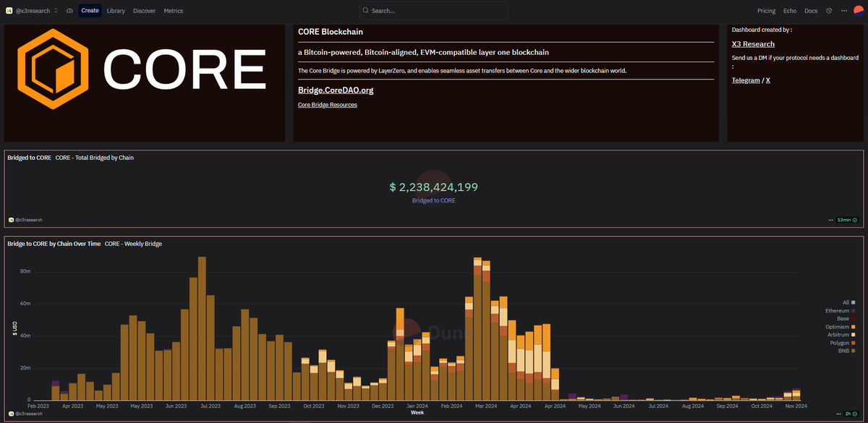This screenshot has height=423, width=868.
Task: Click the Arbitrum cream legend swatch
Action: coord(854,335)
